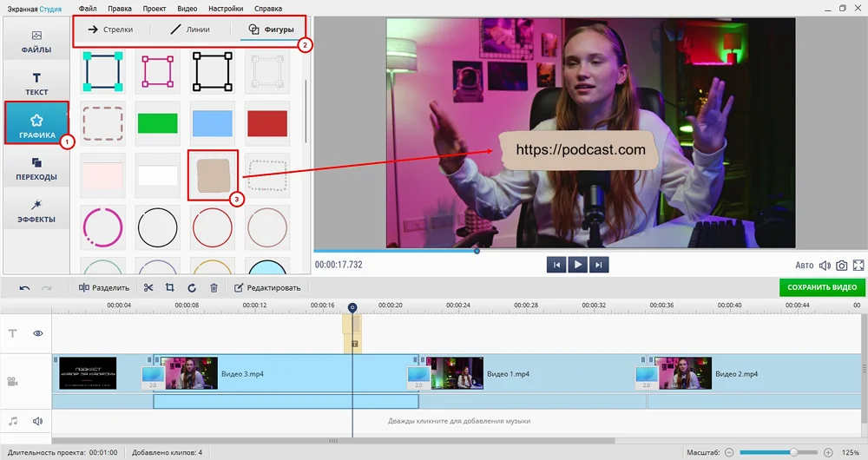Click the scissors cut icon
Viewport: 868px width, 460px height.
(x=148, y=288)
